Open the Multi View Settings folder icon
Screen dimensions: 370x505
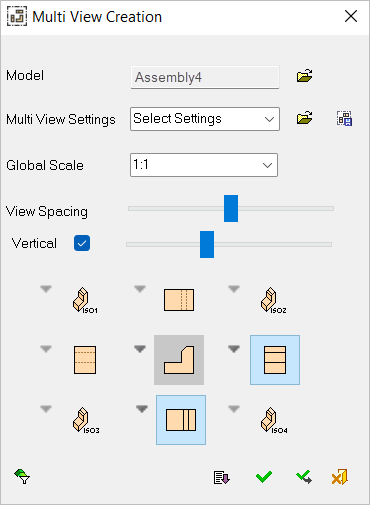304,118
